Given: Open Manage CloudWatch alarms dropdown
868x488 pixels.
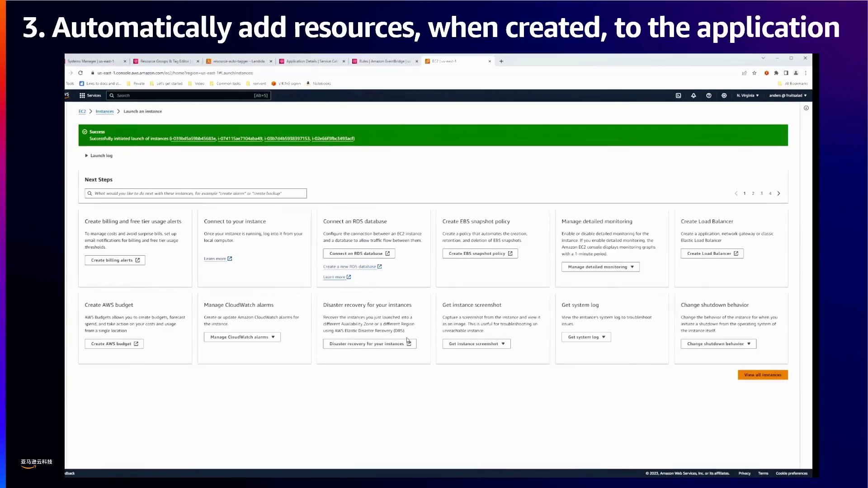Looking at the screenshot, I should point(242,337).
